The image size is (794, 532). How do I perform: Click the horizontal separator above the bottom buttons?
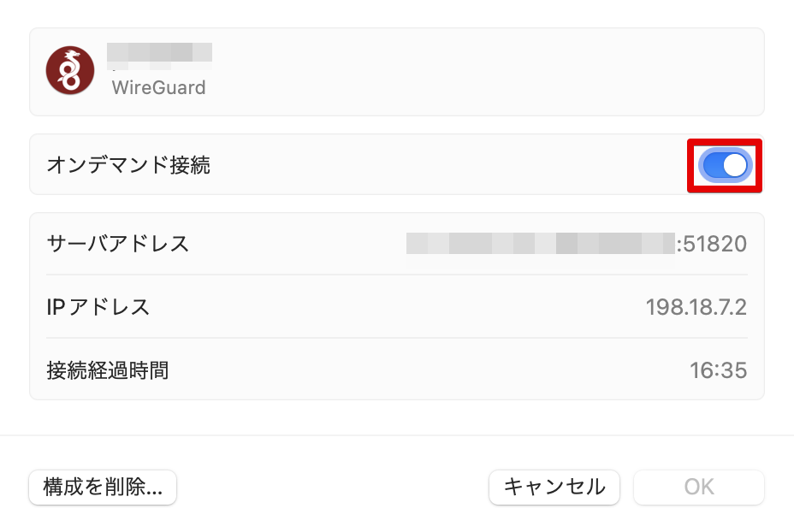coord(397,435)
